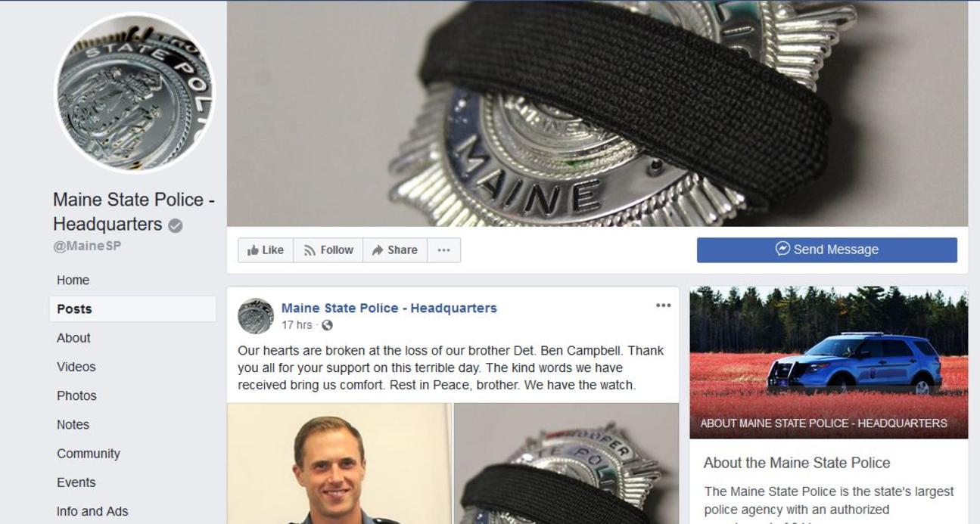This screenshot has height=524, width=980.
Task: Open the post's three-dot options menu
Action: (664, 305)
